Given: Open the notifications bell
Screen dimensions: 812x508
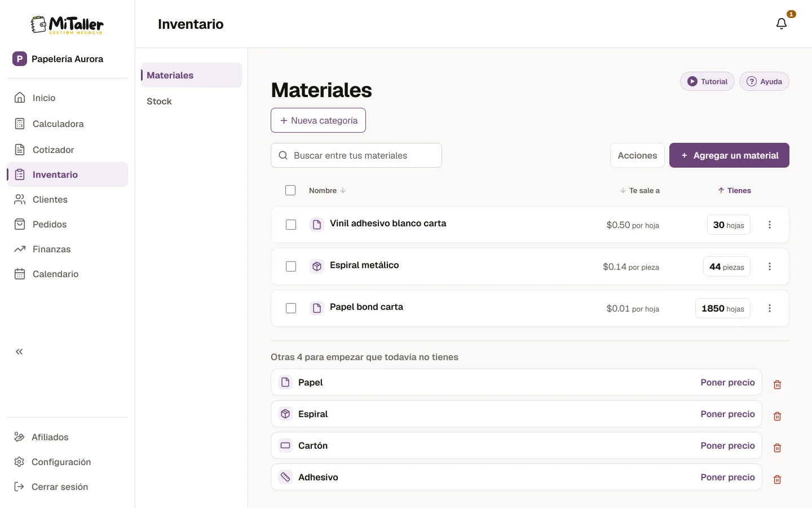Looking at the screenshot, I should pyautogui.click(x=782, y=24).
